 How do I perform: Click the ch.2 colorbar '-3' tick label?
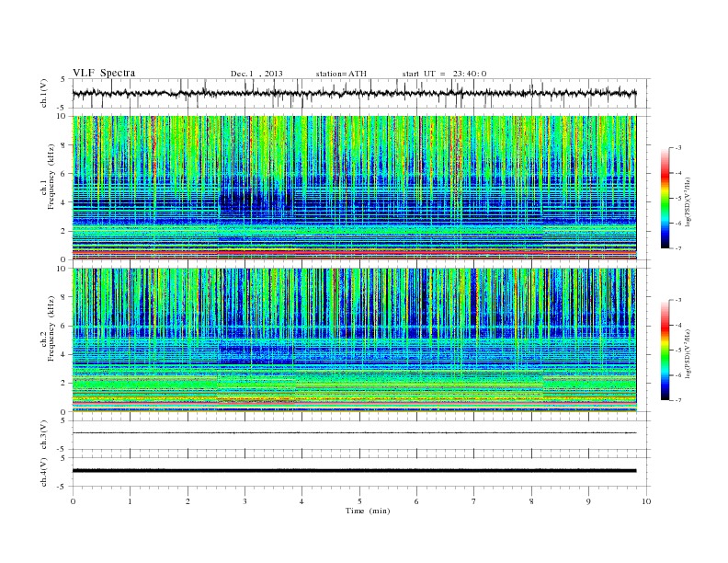678,300
